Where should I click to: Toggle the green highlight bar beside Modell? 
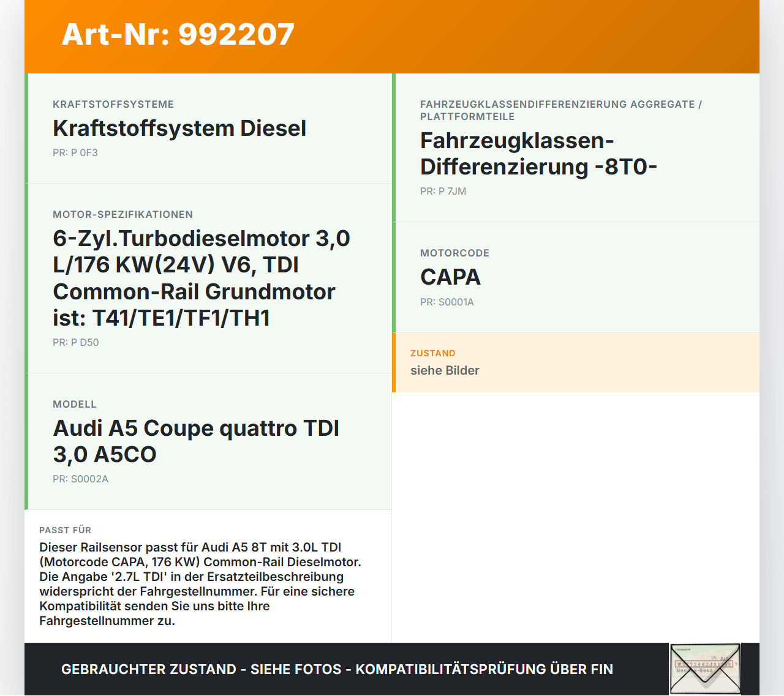click(x=26, y=441)
